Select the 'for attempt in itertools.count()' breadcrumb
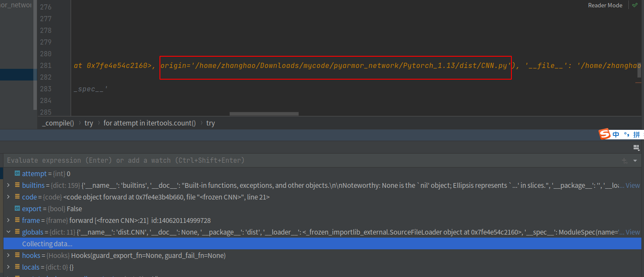Image resolution: width=644 pixels, height=277 pixels. 150,123
